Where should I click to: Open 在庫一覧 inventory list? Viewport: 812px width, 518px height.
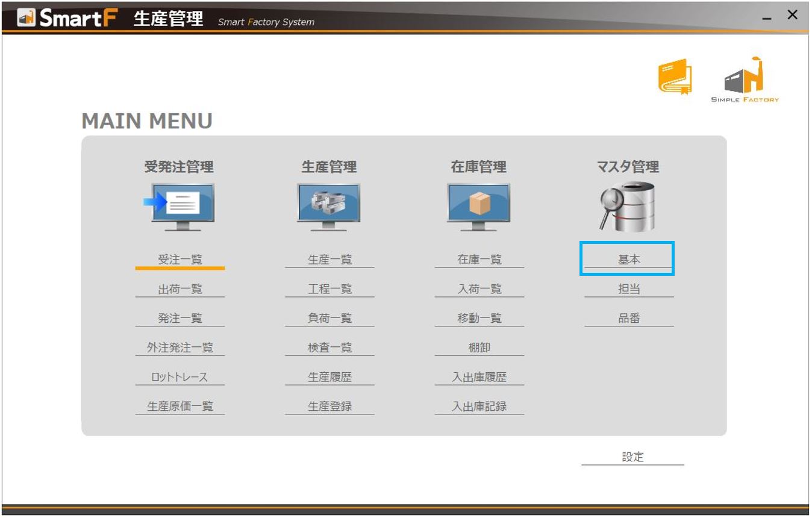click(x=479, y=260)
